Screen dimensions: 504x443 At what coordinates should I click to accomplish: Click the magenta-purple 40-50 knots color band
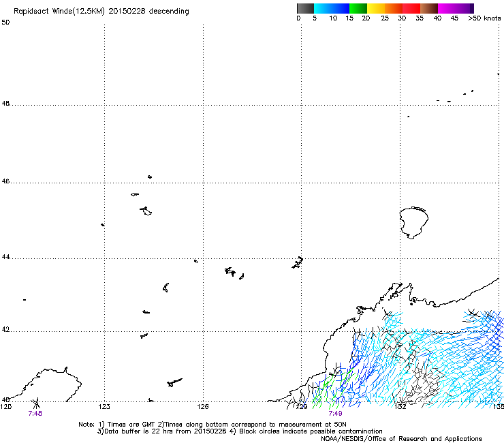point(456,8)
